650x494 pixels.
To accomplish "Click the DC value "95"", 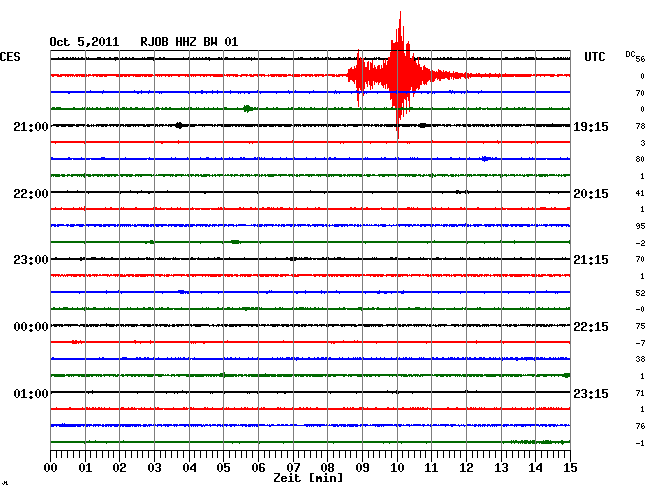I will pos(640,226).
